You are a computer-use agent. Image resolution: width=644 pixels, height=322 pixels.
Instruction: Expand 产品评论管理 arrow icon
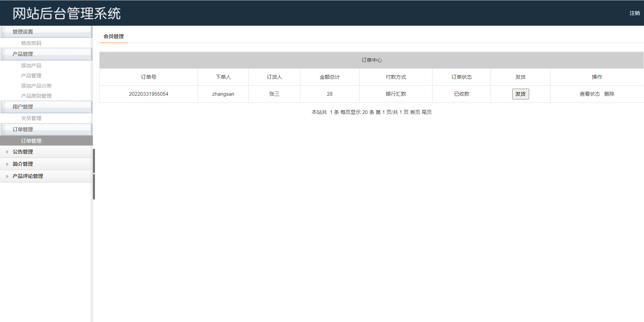coord(7,176)
